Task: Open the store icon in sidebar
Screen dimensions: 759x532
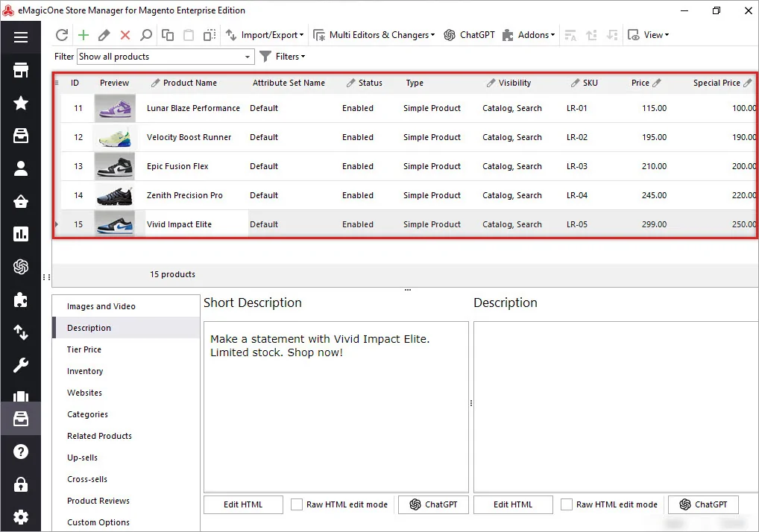Action: coord(20,70)
